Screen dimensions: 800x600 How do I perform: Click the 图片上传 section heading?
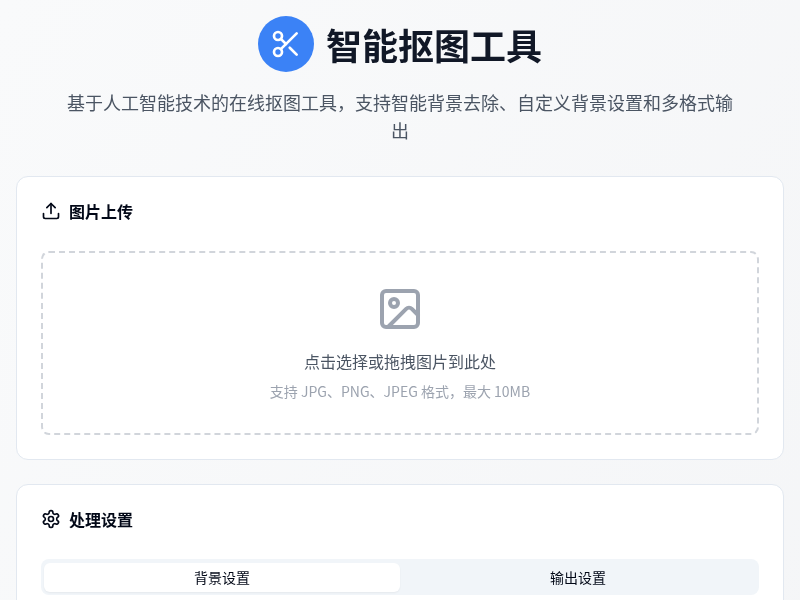(x=102, y=212)
